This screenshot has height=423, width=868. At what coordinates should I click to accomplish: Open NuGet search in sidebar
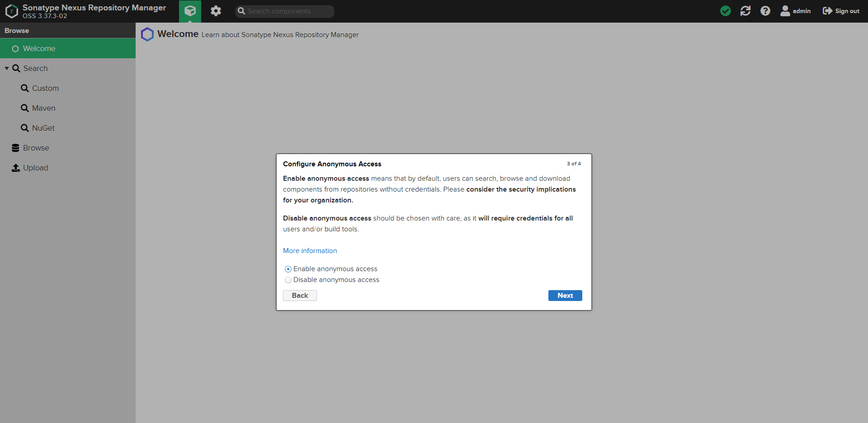(68, 128)
